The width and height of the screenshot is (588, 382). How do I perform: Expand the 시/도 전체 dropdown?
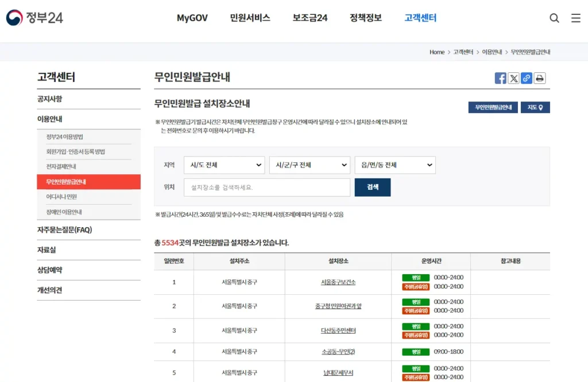point(224,165)
